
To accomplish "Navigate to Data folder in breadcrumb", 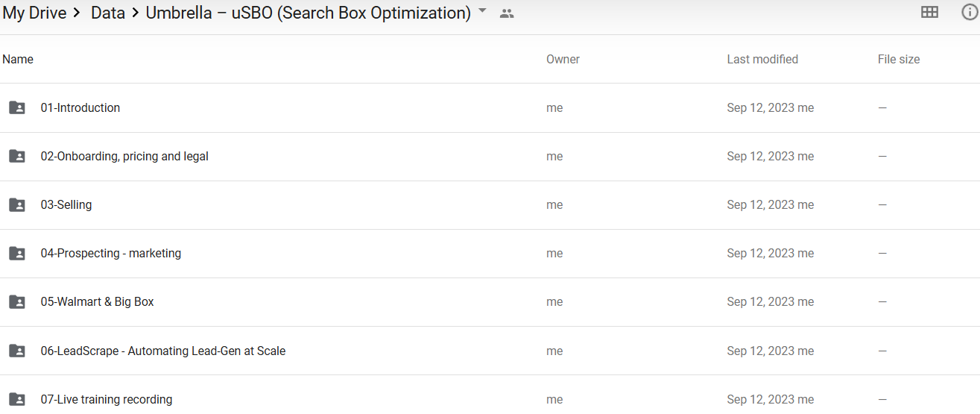I will (x=107, y=13).
